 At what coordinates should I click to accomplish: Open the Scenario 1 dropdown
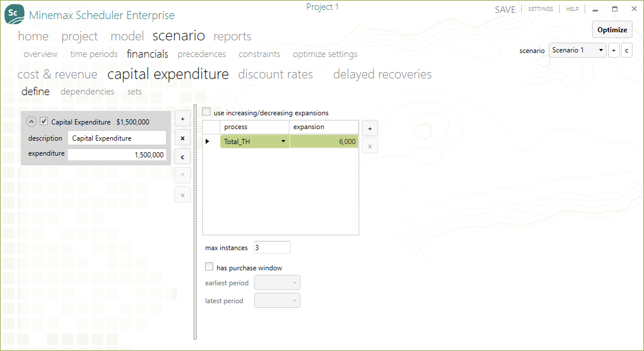[577, 50]
